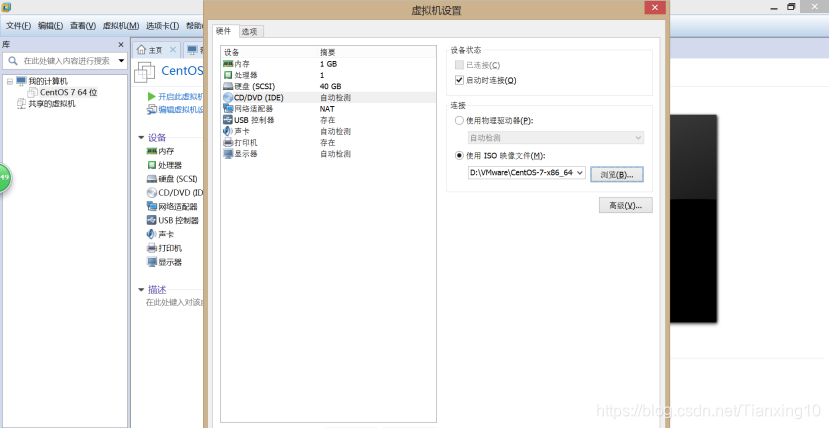Select the 网络适配器 network adapter icon in the dialog
This screenshot has width=830, height=429.
click(228, 109)
